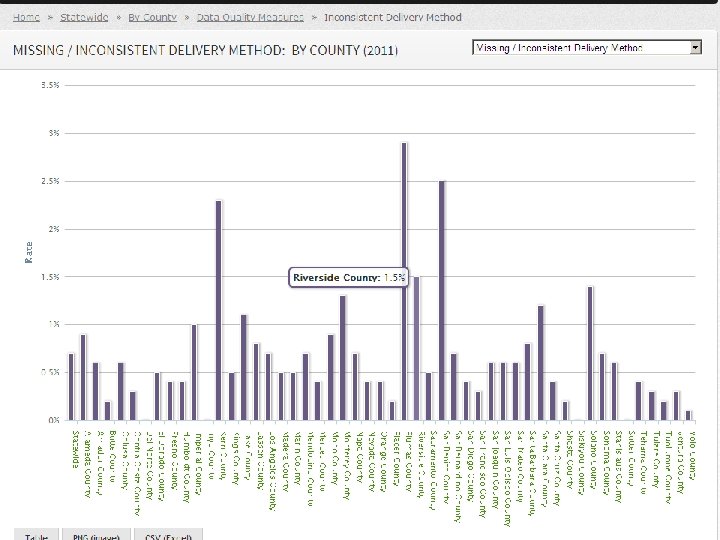Image resolution: width=720 pixels, height=540 pixels.
Task: Select the San Benito County bar at 2.5%
Action: [442, 301]
